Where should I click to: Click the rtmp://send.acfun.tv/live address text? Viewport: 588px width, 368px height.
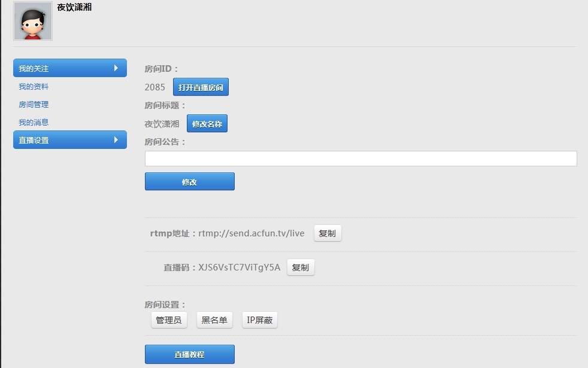point(251,233)
